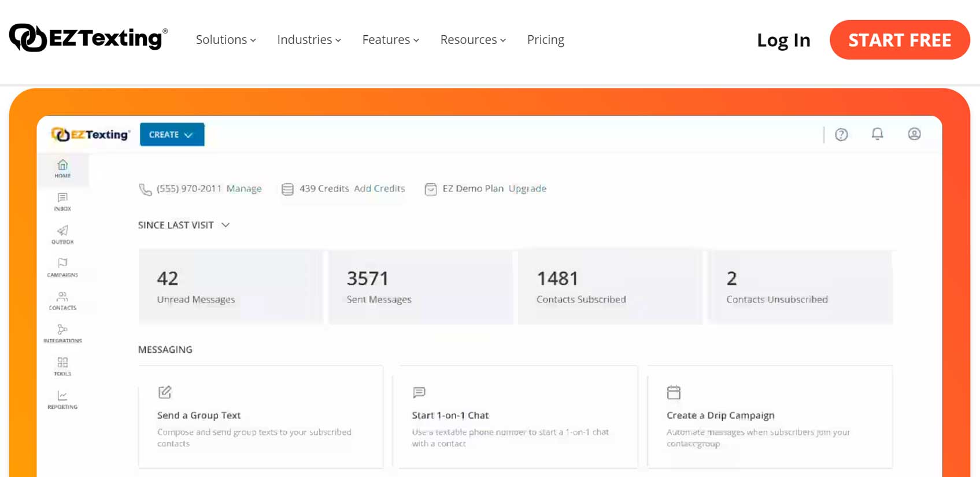Open the CREATE dropdown button

pos(172,135)
